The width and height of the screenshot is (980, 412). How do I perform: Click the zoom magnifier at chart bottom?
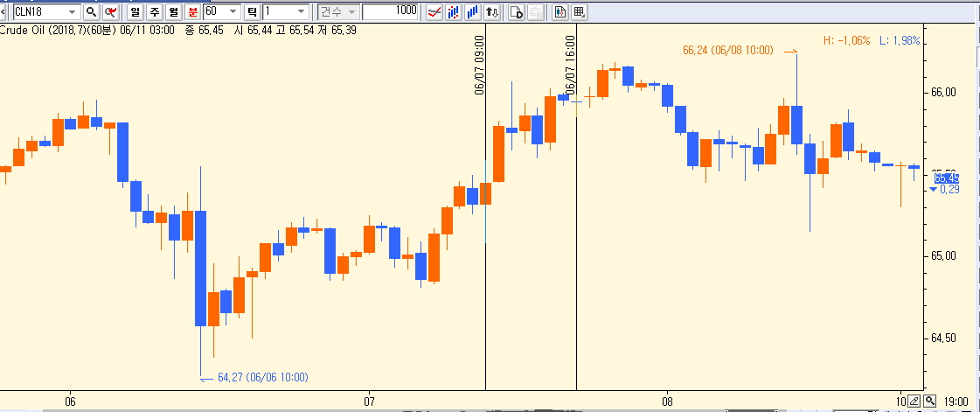click(930, 401)
